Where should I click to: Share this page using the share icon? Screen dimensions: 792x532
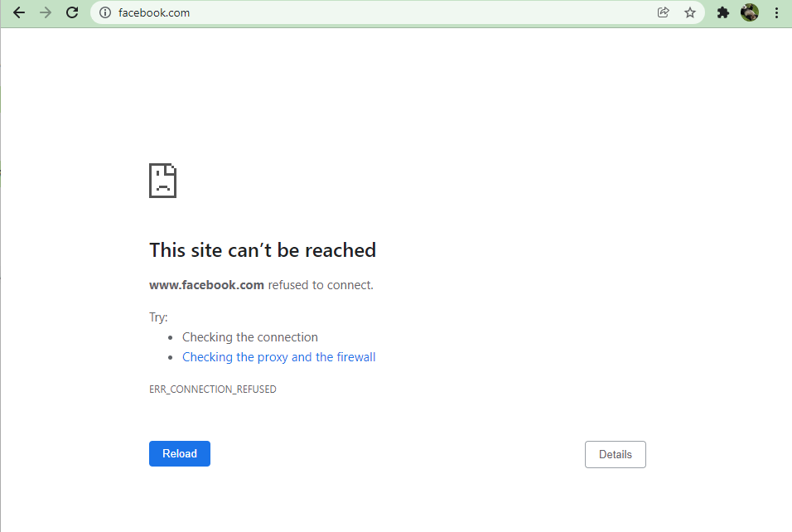tap(664, 12)
